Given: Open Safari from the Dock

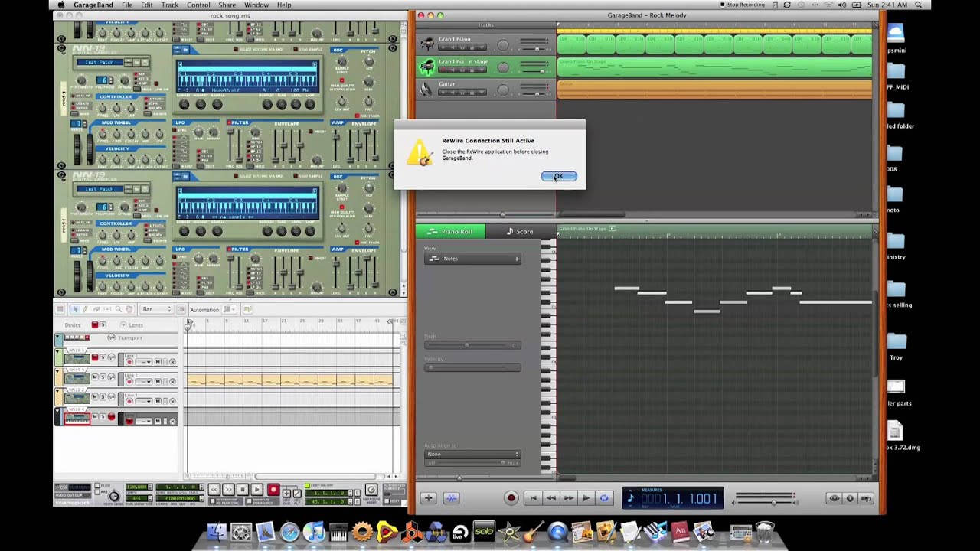Looking at the screenshot, I should tap(289, 532).
